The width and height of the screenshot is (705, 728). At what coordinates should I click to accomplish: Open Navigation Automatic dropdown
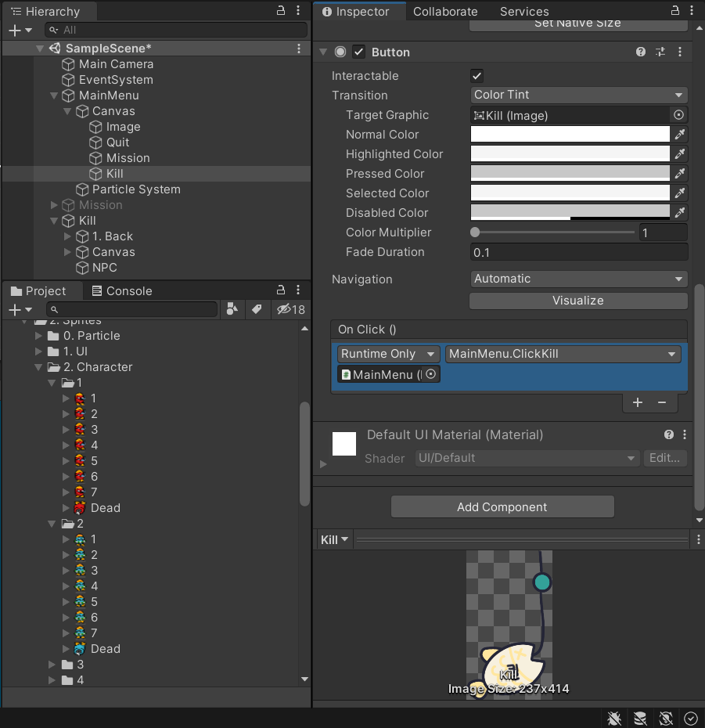[578, 279]
